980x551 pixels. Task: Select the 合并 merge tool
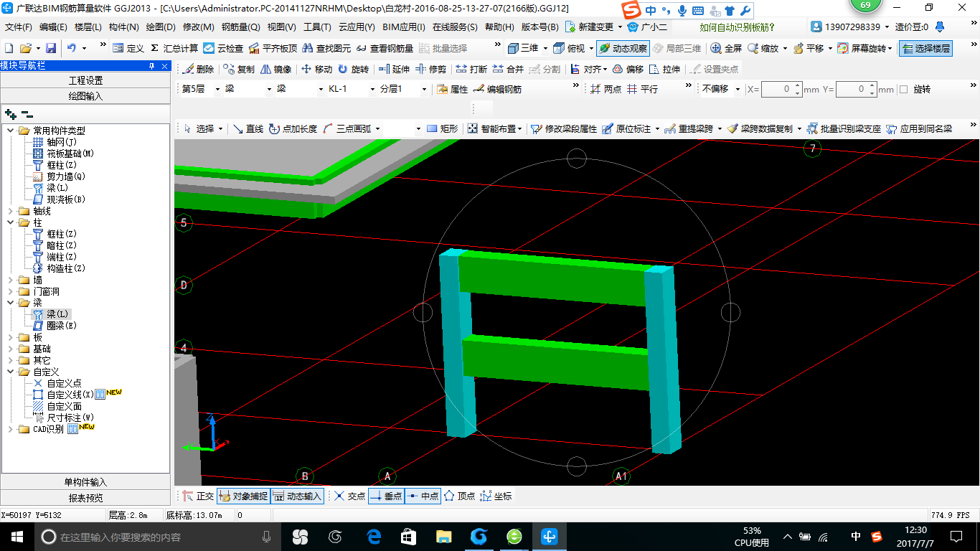(508, 70)
